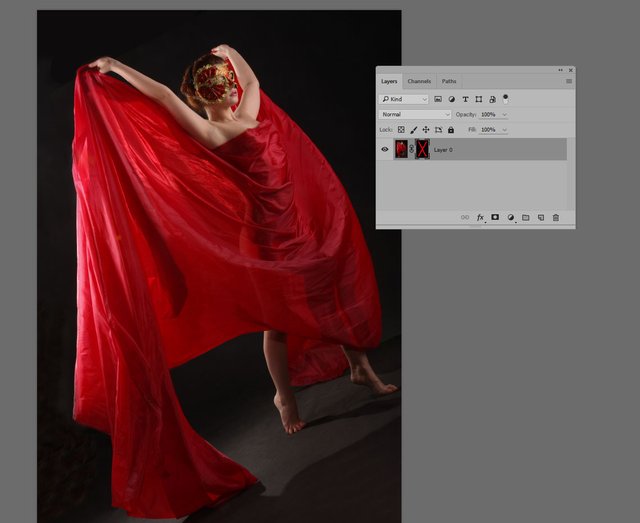This screenshot has width=640, height=523.
Task: Toggle layer filtering on/off switch
Action: 505,99
